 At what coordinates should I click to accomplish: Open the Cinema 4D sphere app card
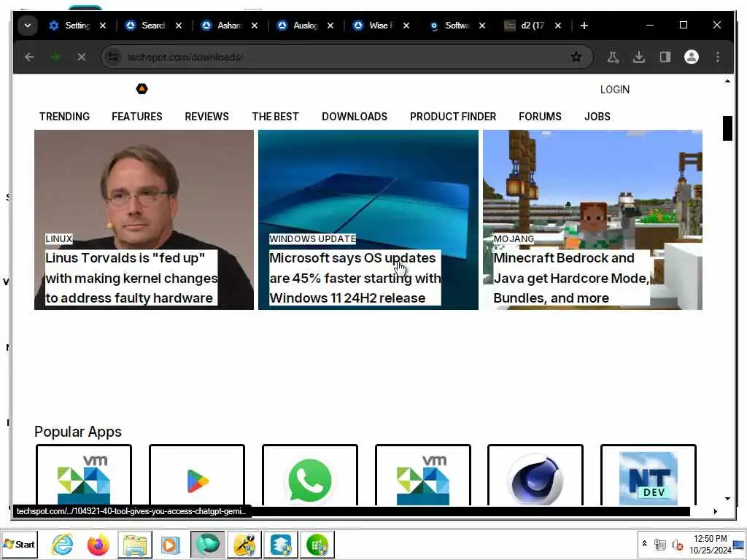pyautogui.click(x=535, y=475)
